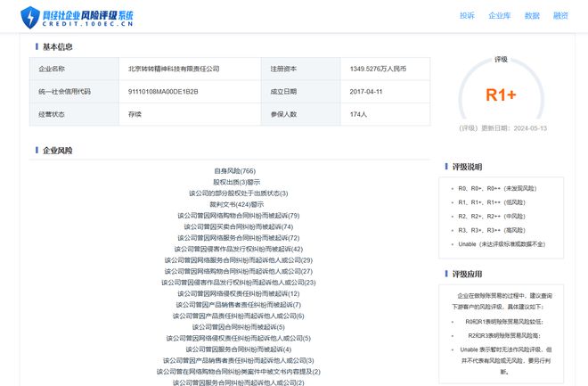Click the 统一社会信用代码 label cell
This screenshot has width=588, height=386.
click(74, 92)
